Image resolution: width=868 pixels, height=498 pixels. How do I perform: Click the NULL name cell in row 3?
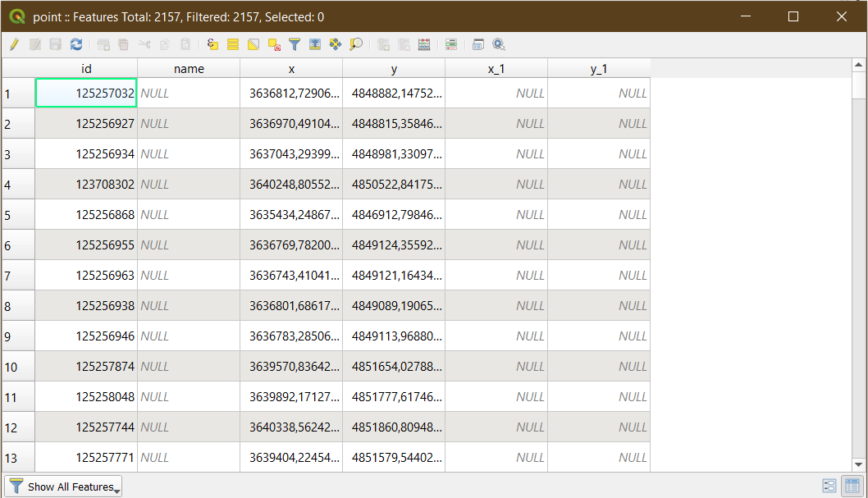pyautogui.click(x=189, y=153)
